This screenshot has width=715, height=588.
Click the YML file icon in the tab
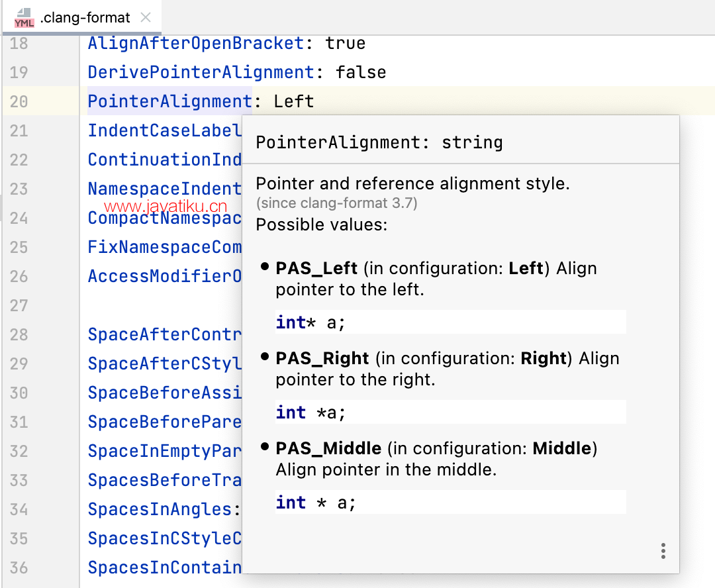[24, 18]
